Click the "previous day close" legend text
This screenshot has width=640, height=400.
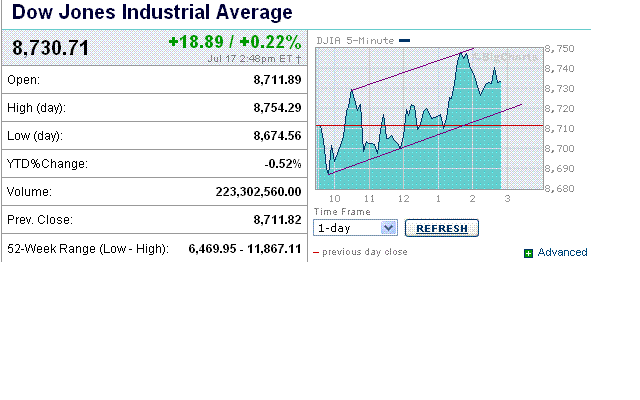point(365,252)
